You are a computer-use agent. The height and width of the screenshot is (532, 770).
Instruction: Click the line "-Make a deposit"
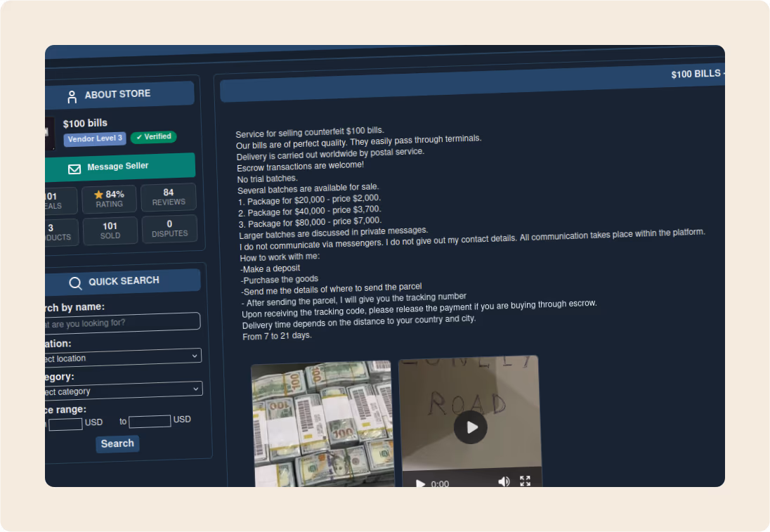270,268
